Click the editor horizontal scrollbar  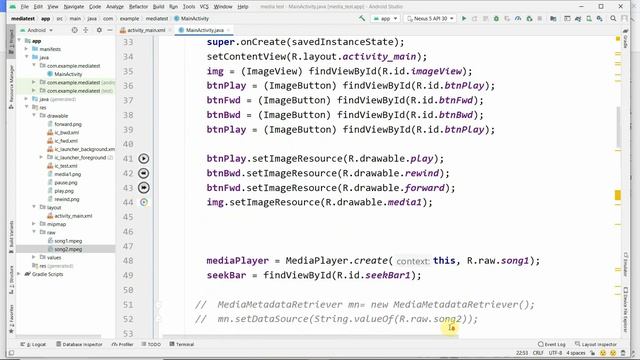click(310, 337)
